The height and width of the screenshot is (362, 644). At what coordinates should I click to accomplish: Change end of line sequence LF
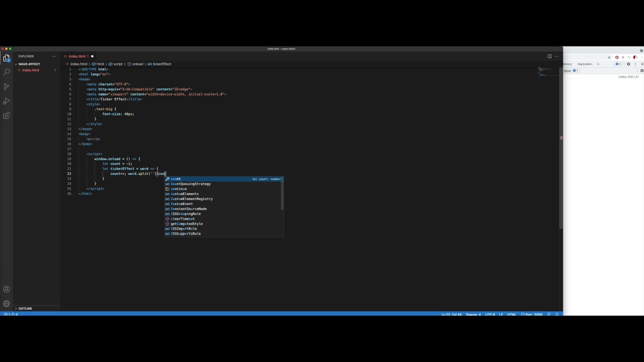click(x=501, y=314)
